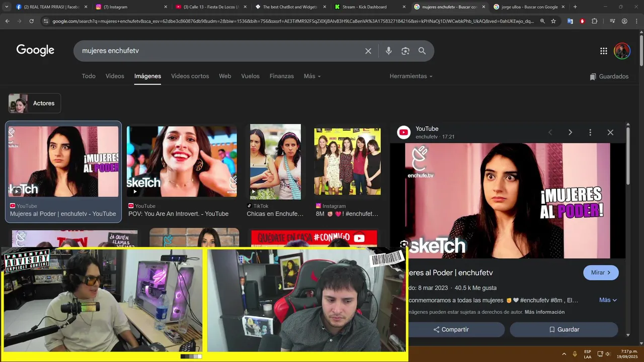
Task: Open the Chrome profile icon
Action: click(624, 21)
